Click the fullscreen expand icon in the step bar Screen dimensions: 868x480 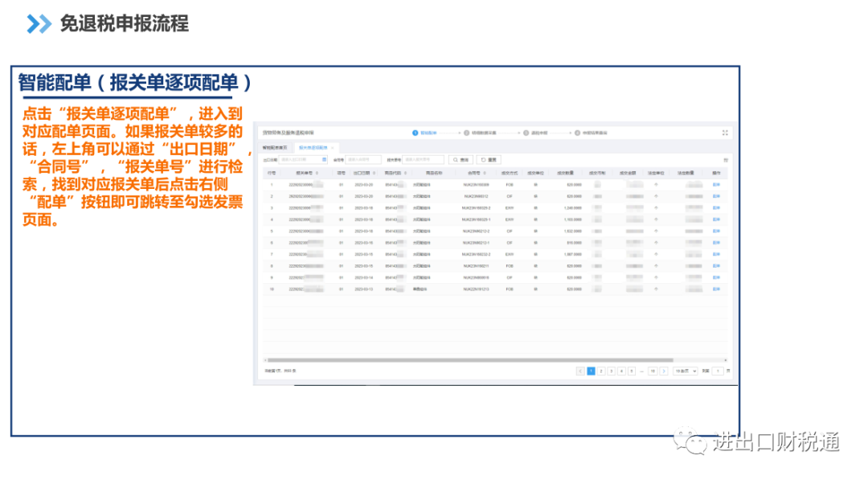[x=725, y=133]
